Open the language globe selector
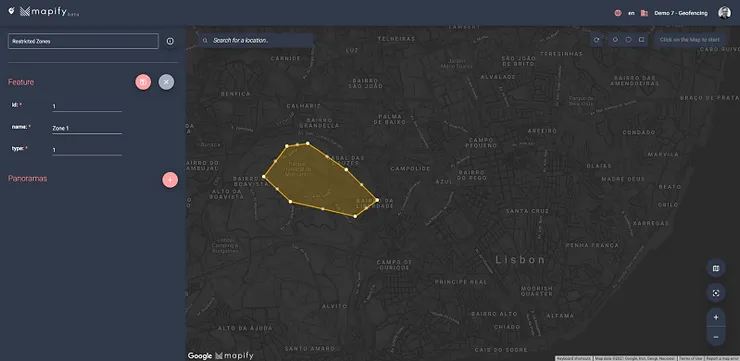The width and height of the screenshot is (740, 361). point(618,13)
